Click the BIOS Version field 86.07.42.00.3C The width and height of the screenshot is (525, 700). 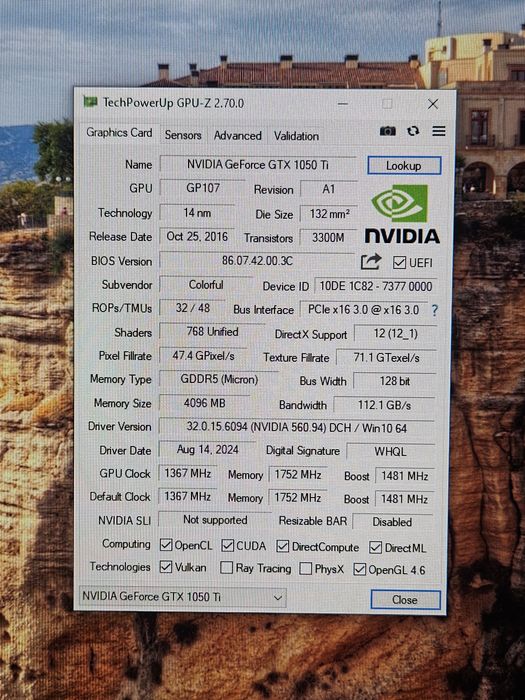coord(258,260)
